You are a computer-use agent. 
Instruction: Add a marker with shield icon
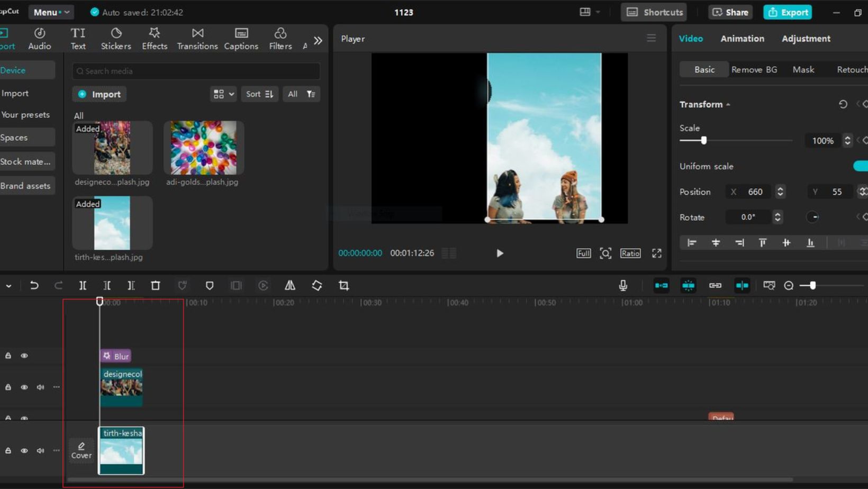tap(210, 286)
